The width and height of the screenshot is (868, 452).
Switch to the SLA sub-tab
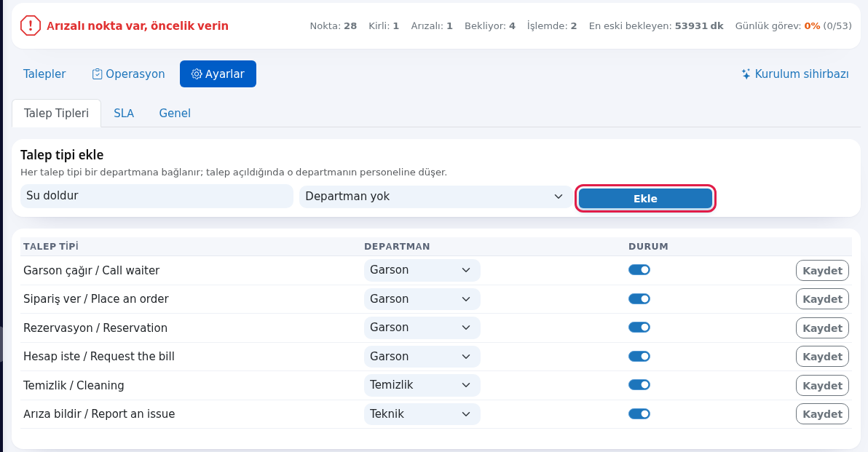point(124,113)
